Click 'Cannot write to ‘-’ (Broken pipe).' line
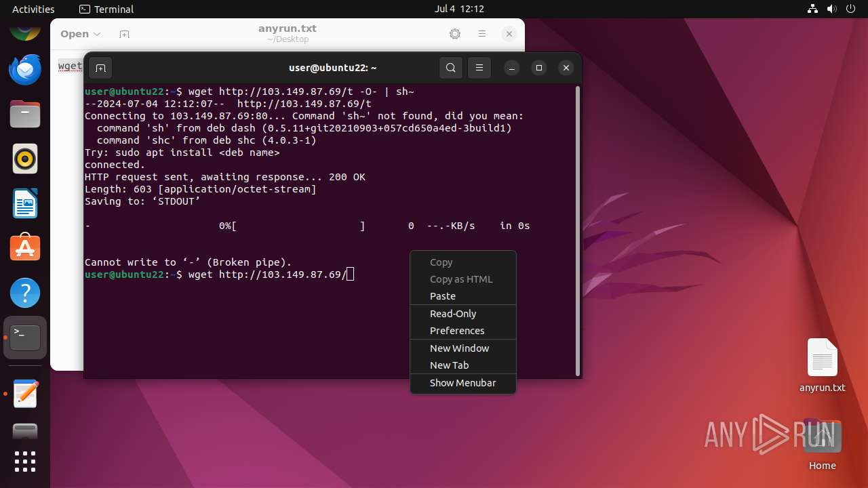The height and width of the screenshot is (488, 868). (x=188, y=262)
